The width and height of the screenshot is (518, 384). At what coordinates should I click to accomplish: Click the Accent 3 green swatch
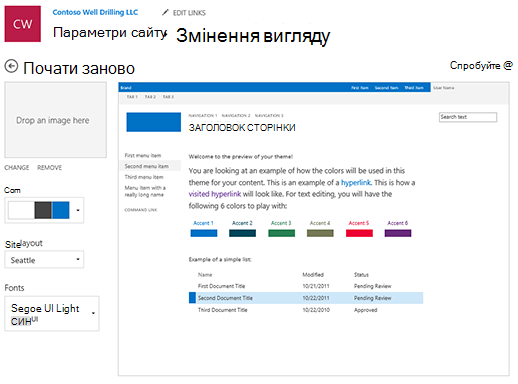point(281,233)
